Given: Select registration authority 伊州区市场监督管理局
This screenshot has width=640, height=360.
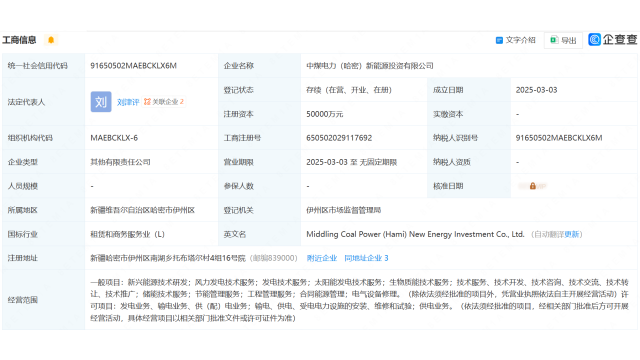Looking at the screenshot, I should [x=343, y=210].
